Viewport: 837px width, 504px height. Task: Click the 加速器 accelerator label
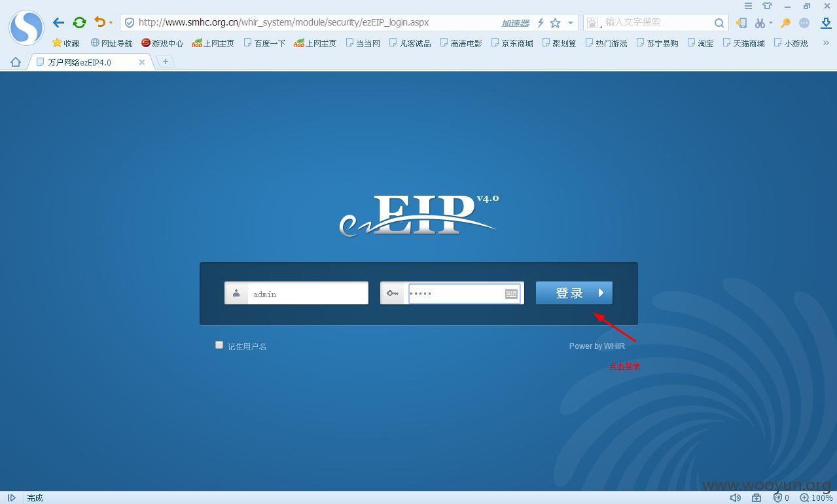point(515,23)
